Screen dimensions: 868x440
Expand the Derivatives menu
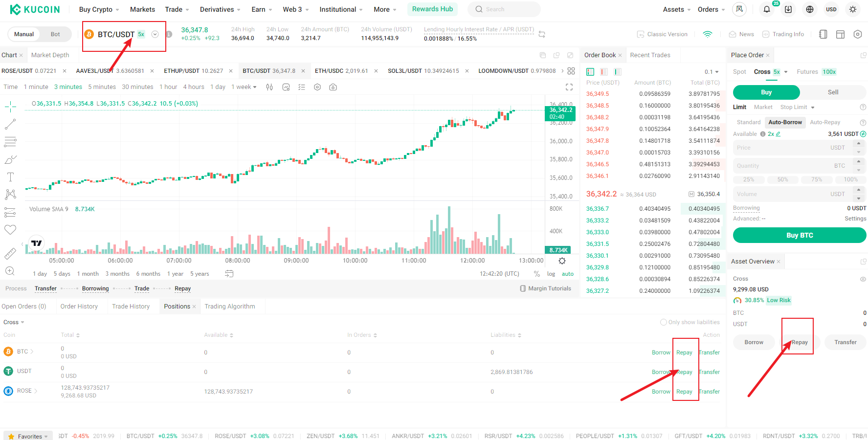pos(220,9)
